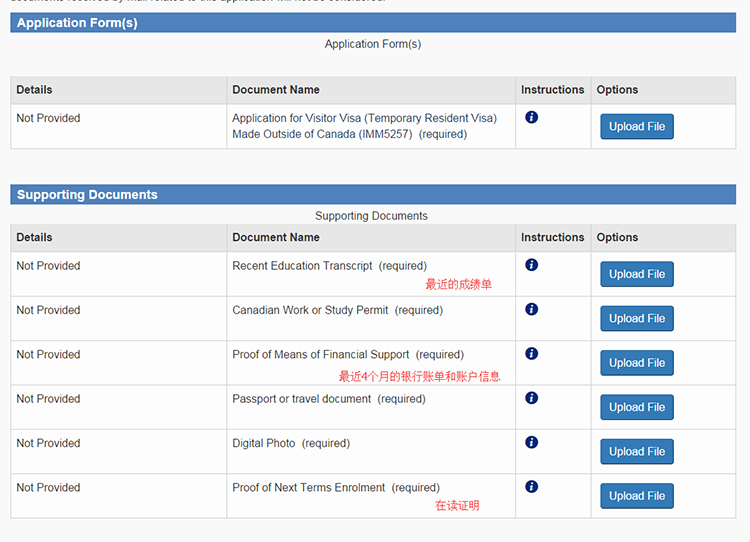
Task: Show instructions for Proof of Next Terms Enrolment
Action: (531, 487)
